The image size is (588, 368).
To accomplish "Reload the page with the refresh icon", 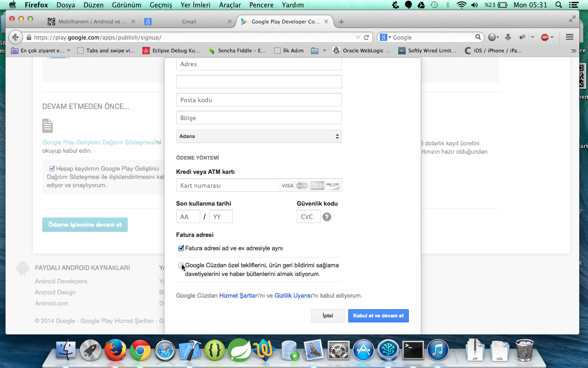I will coord(367,38).
